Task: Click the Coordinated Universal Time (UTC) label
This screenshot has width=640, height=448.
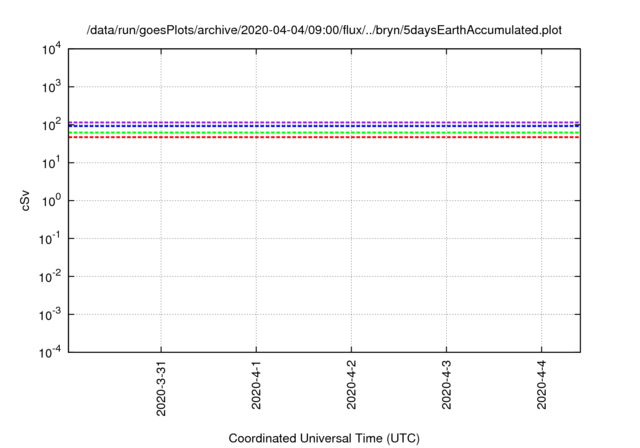Action: coord(324,438)
